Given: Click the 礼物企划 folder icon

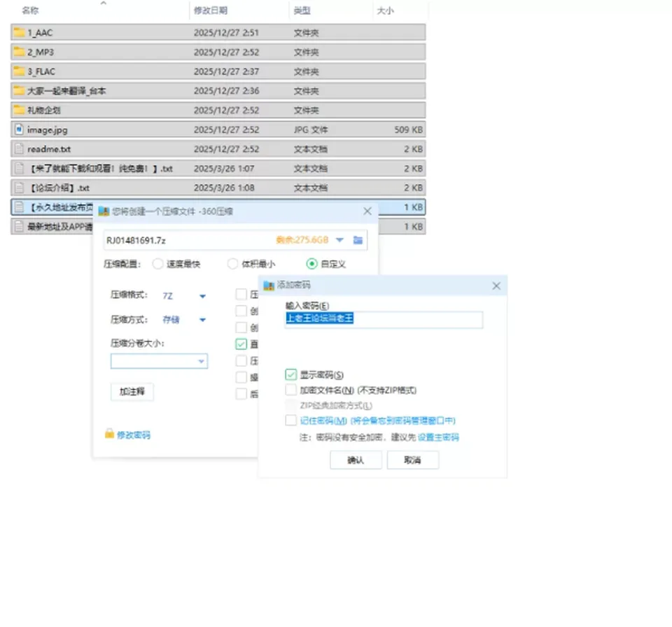Looking at the screenshot, I should click(x=19, y=110).
